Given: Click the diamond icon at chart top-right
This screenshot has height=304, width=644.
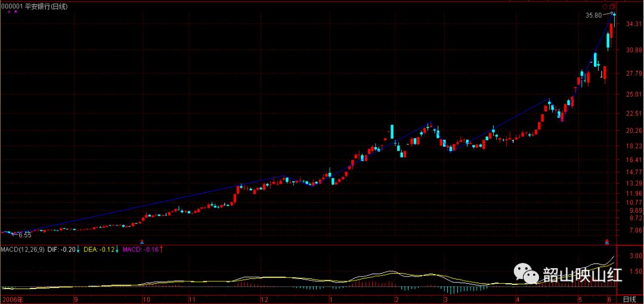Looking at the screenshot, I should tap(605, 7).
